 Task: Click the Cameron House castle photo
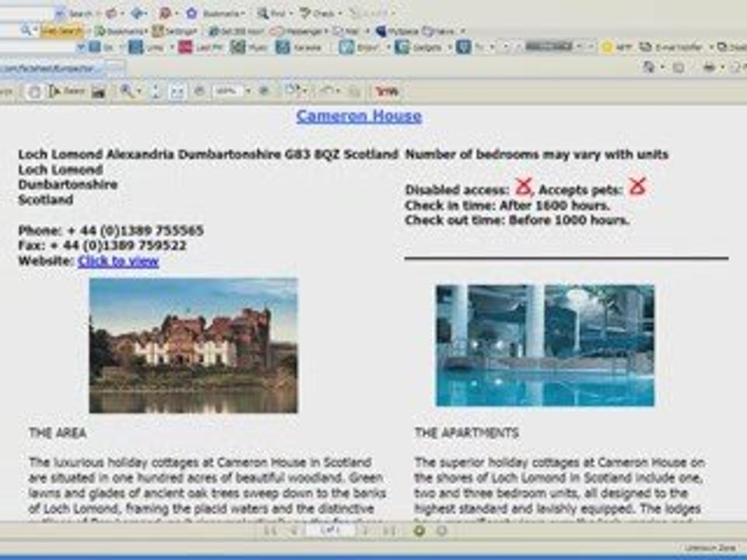[194, 345]
